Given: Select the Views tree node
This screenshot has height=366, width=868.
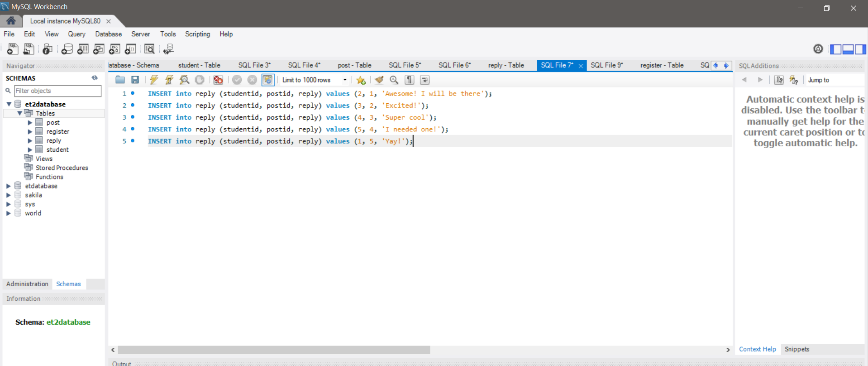Looking at the screenshot, I should (x=44, y=159).
